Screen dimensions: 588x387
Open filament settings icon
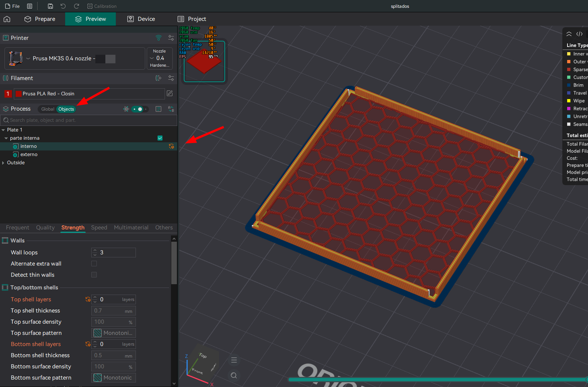coord(171,78)
